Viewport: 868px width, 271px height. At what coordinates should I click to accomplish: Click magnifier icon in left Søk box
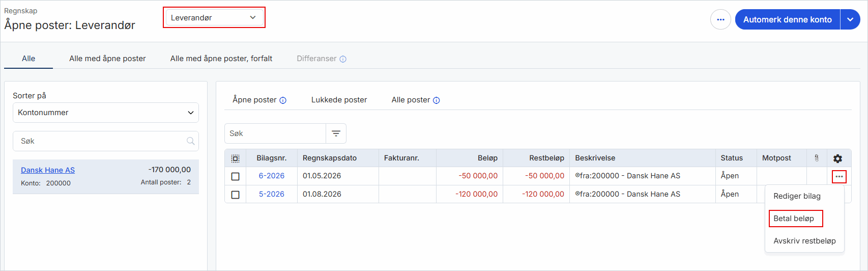click(191, 141)
